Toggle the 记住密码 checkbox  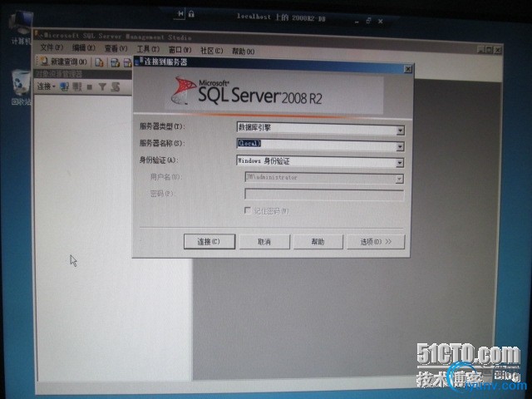point(248,210)
